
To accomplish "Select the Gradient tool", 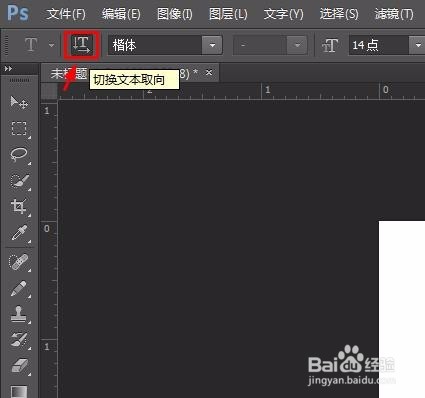I will [x=19, y=392].
